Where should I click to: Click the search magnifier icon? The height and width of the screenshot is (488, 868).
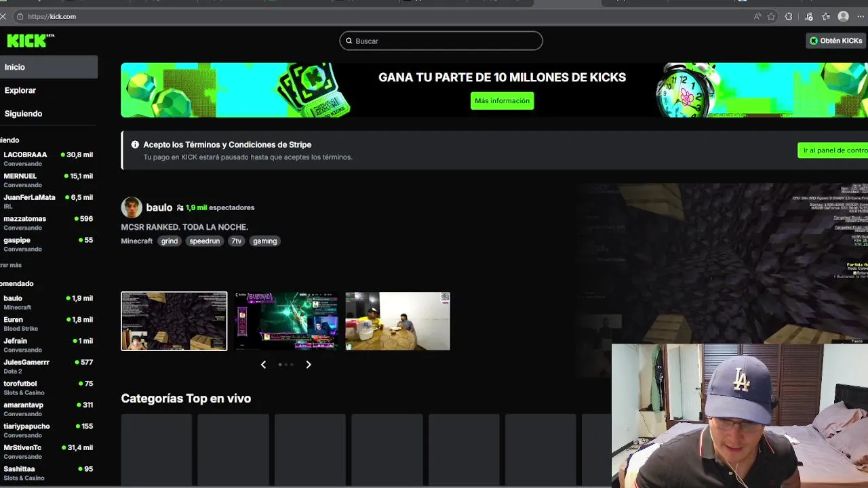(349, 41)
